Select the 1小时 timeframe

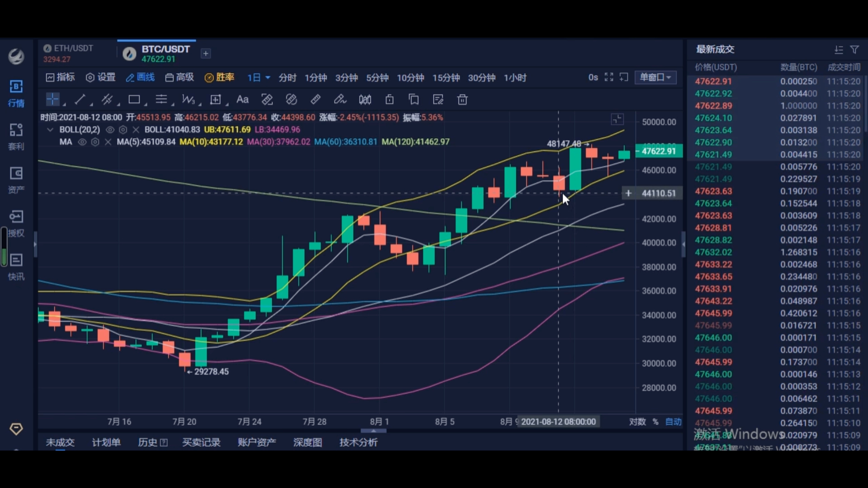coord(515,78)
